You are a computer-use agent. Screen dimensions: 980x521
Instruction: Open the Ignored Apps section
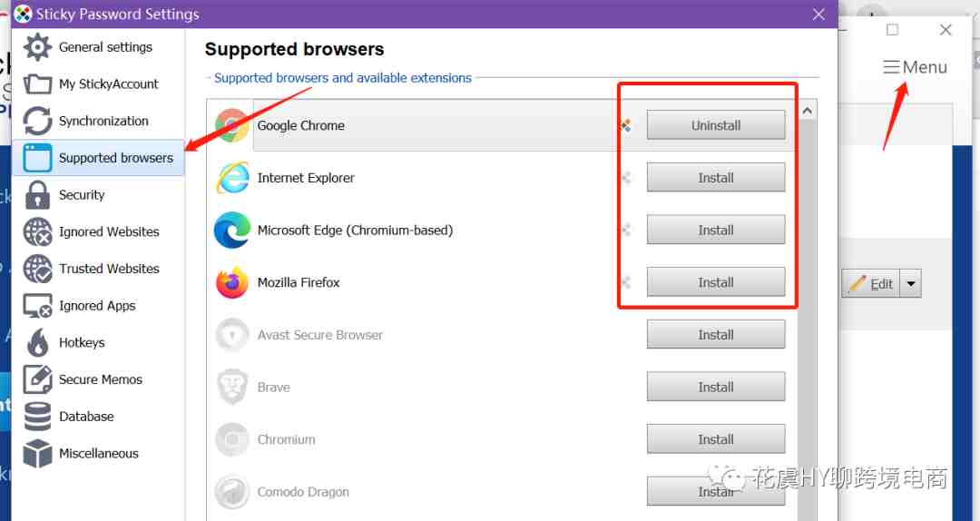tap(98, 306)
